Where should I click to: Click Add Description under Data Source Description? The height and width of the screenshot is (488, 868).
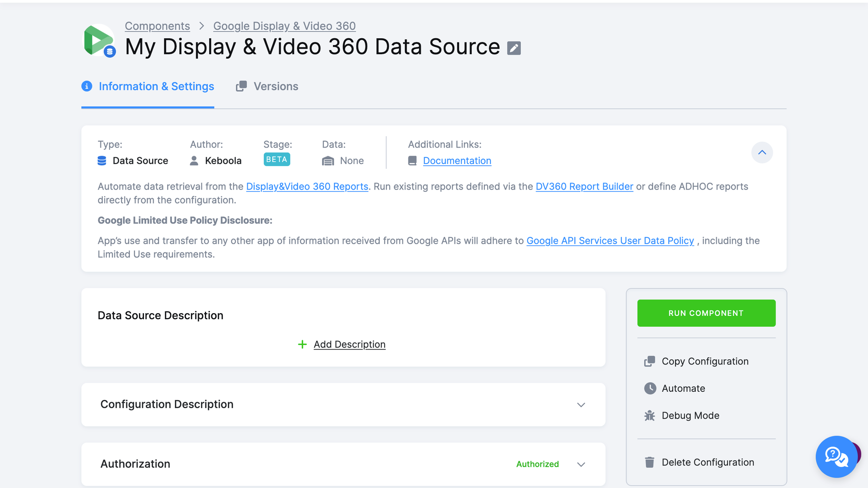(x=349, y=344)
